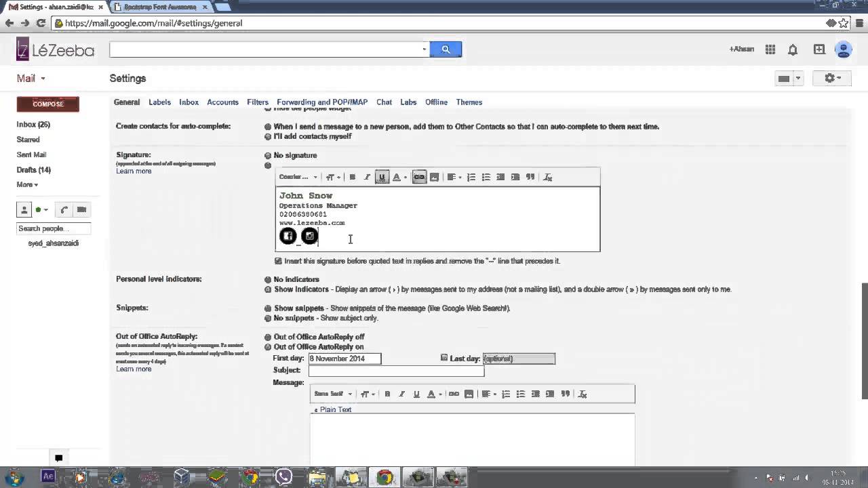Toggle bold in the signature editor
Image resolution: width=868 pixels, height=488 pixels.
(352, 177)
